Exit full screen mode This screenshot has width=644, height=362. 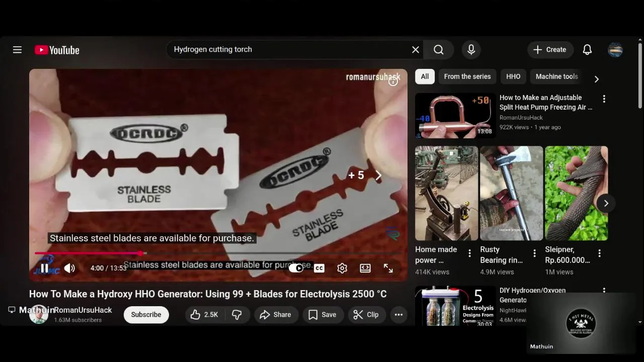[388, 268]
